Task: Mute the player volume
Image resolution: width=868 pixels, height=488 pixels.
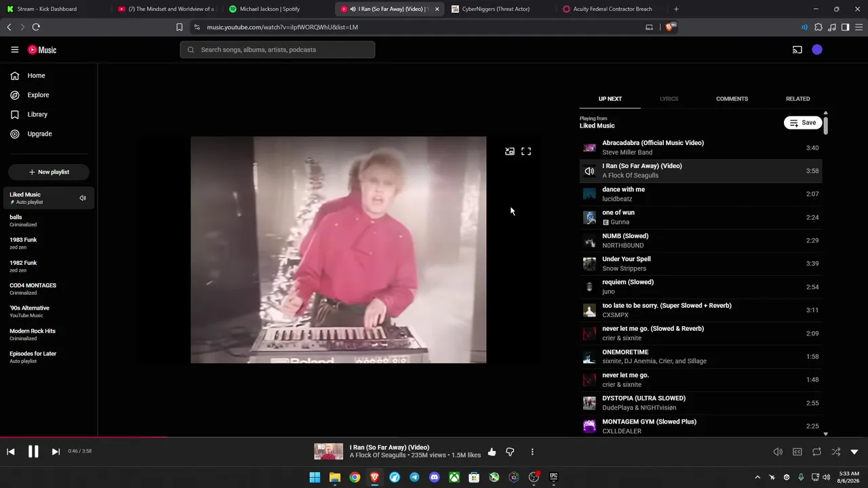Action: click(x=778, y=452)
